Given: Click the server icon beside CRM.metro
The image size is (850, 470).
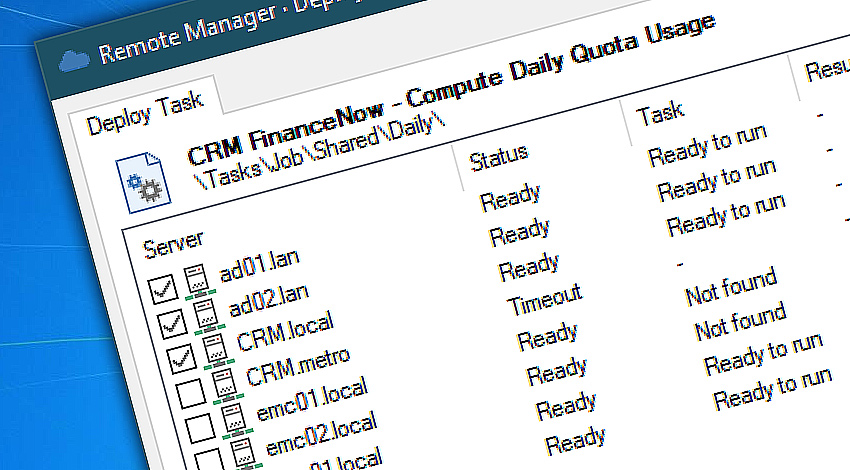Looking at the screenshot, I should (x=227, y=385).
